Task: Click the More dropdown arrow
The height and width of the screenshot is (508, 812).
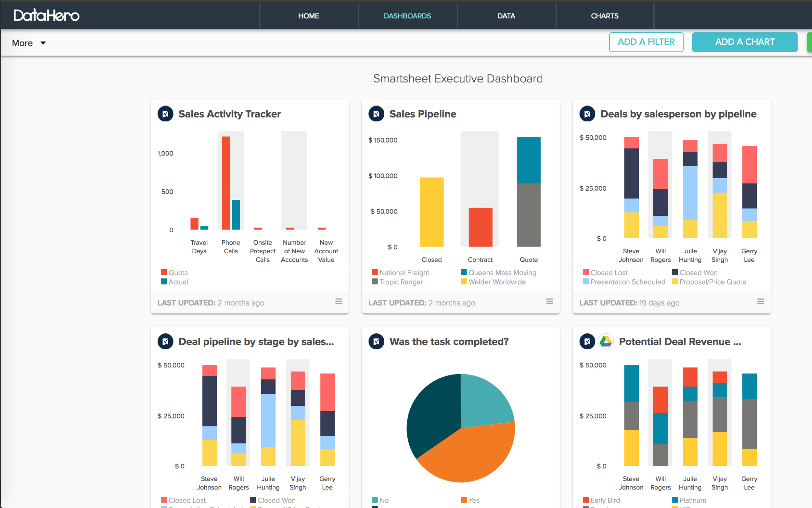Action: pyautogui.click(x=43, y=43)
